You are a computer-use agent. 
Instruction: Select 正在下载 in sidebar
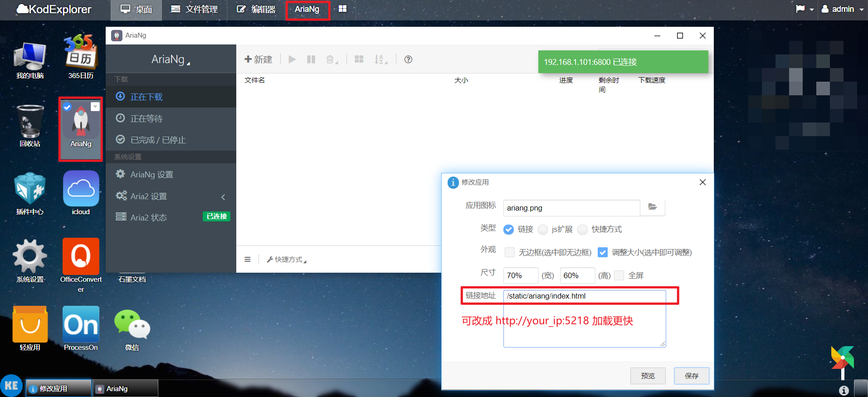(x=171, y=97)
